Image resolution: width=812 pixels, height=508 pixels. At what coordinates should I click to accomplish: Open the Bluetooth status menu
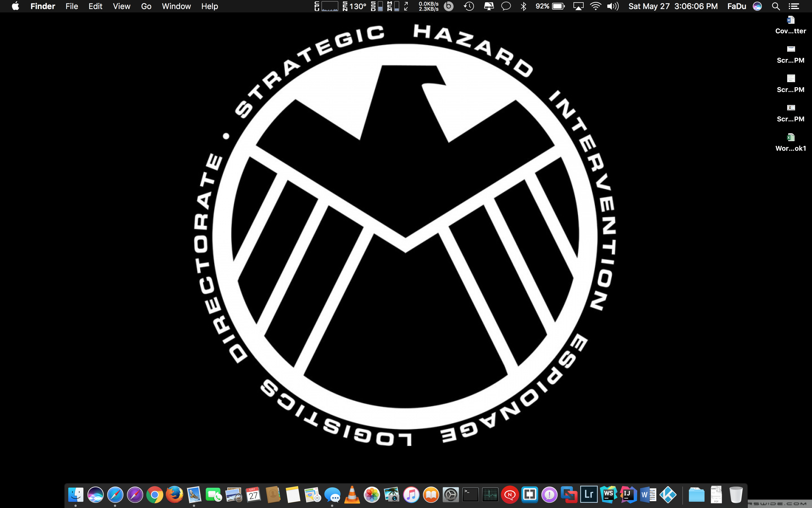pos(524,6)
